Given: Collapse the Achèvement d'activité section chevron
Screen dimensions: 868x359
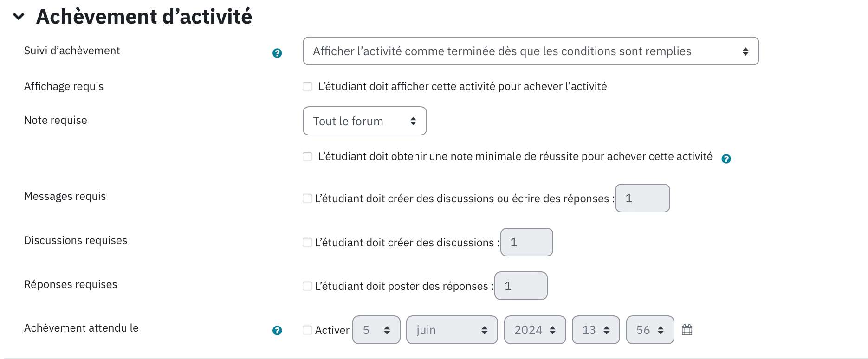Looking at the screenshot, I should 19,17.
